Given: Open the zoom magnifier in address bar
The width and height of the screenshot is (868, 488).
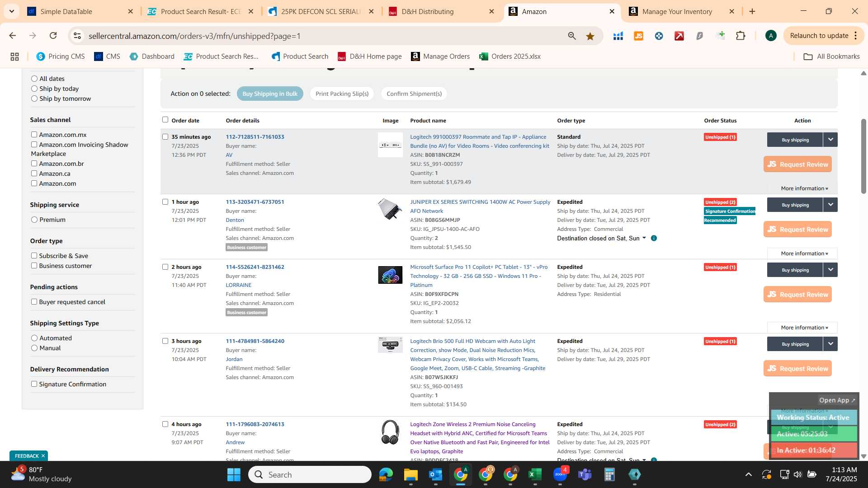Looking at the screenshot, I should tap(572, 36).
